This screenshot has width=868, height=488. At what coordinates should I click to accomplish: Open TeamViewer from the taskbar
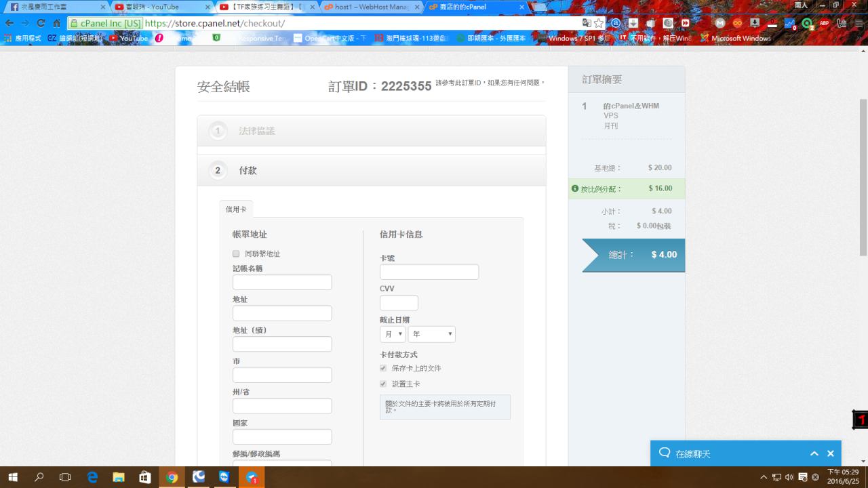tap(224, 477)
